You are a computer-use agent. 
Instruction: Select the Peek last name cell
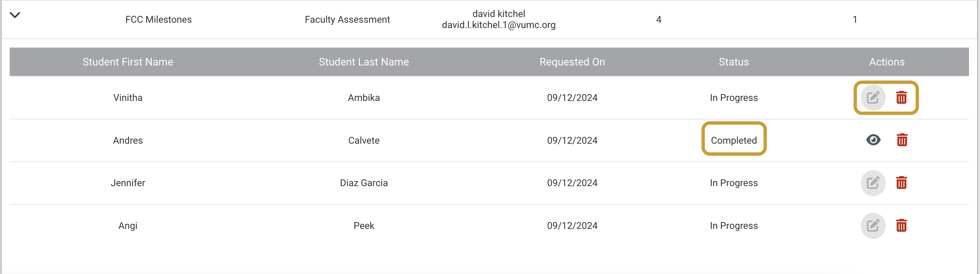364,226
